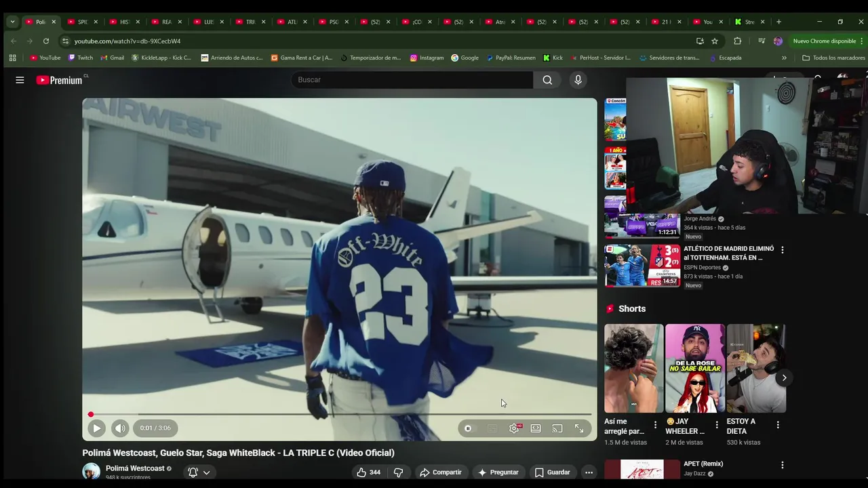
Task: Open Chrome apps grid in bookmarks bar
Action: pos(13,58)
